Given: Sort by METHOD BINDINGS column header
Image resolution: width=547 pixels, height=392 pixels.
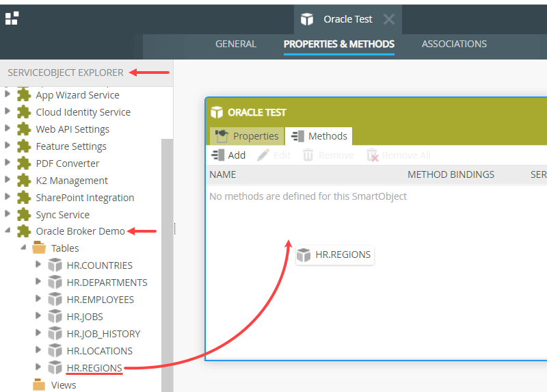Looking at the screenshot, I should pyautogui.click(x=451, y=174).
